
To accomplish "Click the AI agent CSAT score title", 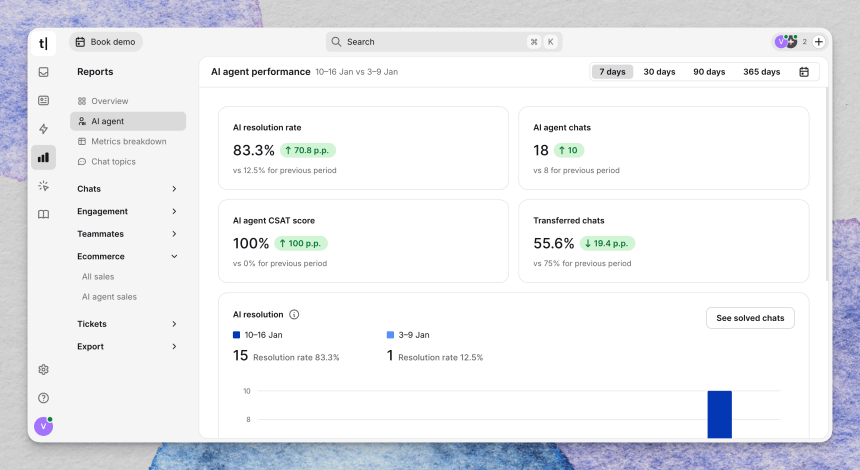I will coord(274,220).
